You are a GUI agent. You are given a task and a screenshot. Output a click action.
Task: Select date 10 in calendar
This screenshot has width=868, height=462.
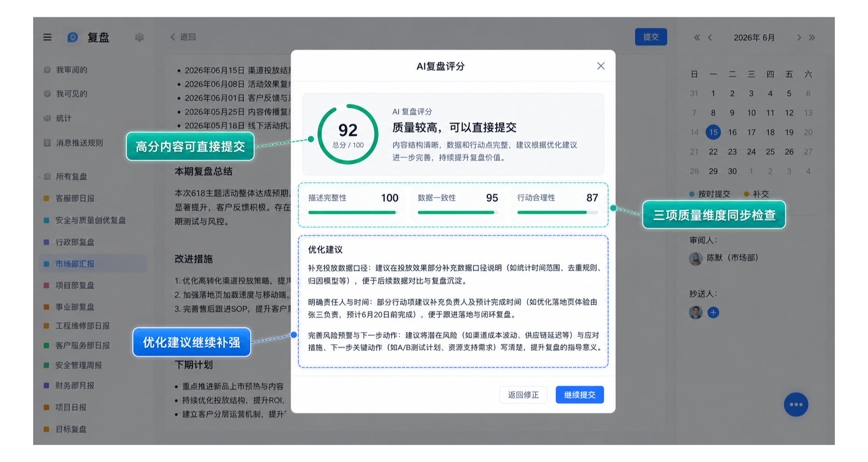click(751, 113)
